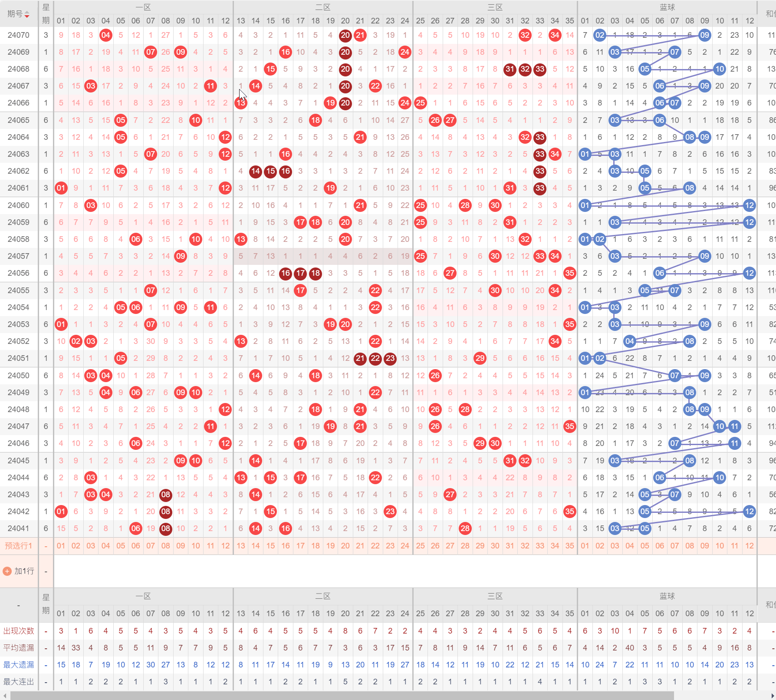Click the 平均遗漏 statistics row label
The height and width of the screenshot is (700, 776).
point(19,648)
